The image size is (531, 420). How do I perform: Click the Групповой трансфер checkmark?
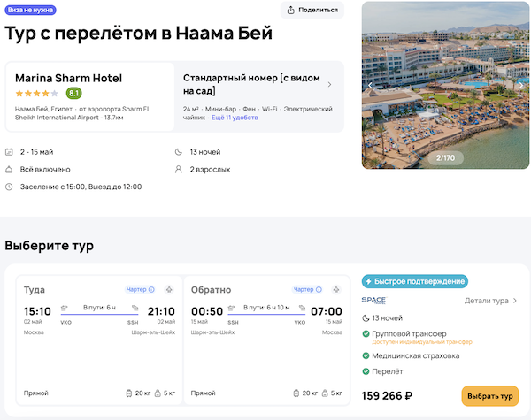coord(366,333)
